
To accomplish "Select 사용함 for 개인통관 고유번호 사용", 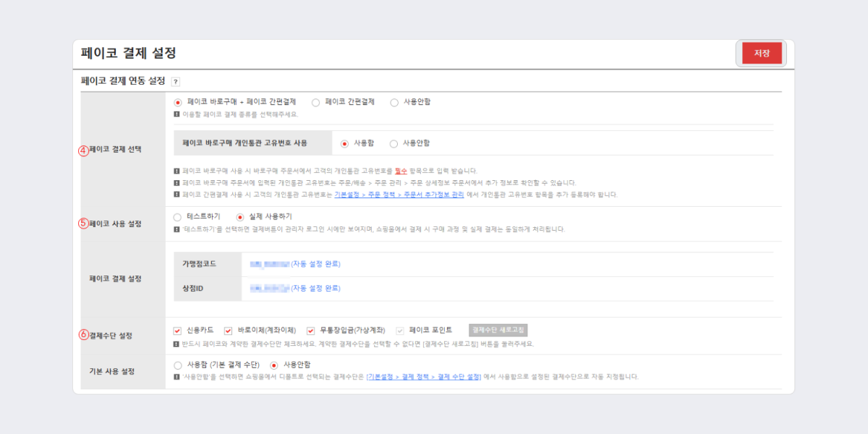I will coord(344,143).
